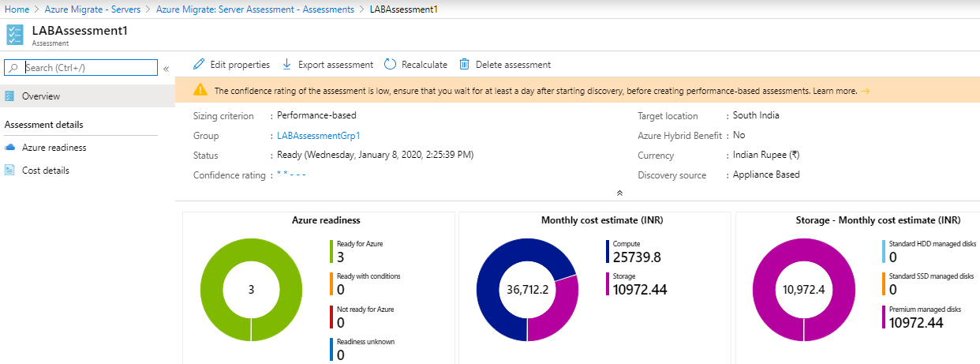Click the Azure readiness cloud icon

point(9,148)
